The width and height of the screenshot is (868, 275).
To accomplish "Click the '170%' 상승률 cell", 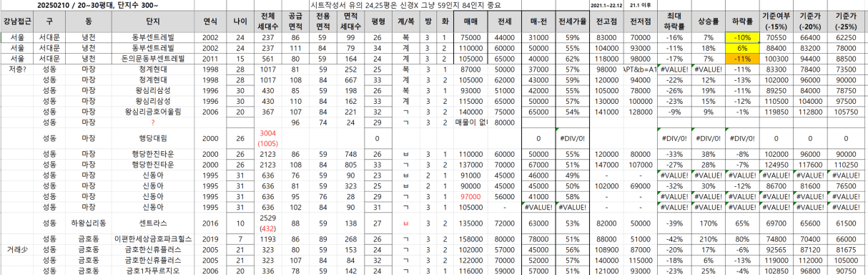I will pyautogui.click(x=708, y=223).
